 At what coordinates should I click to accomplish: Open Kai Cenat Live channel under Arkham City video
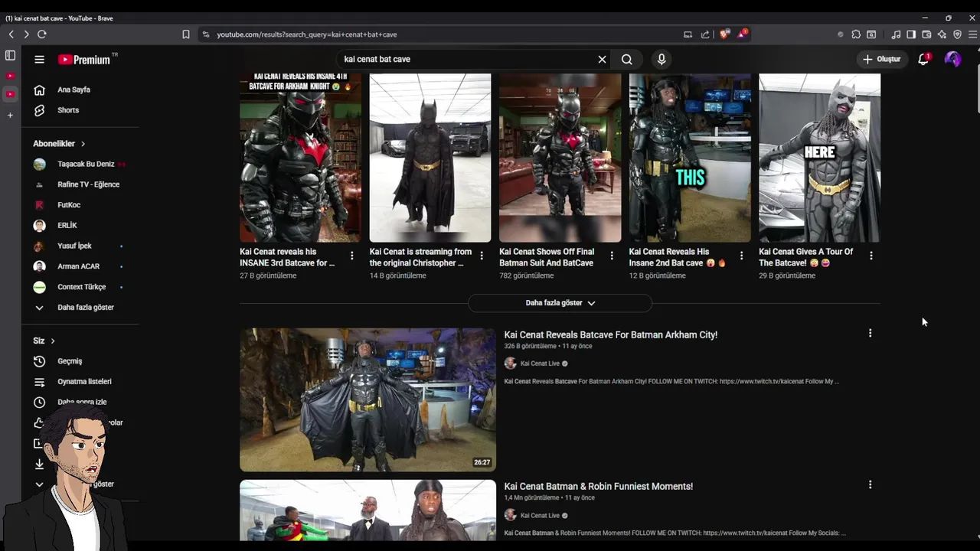coord(540,364)
